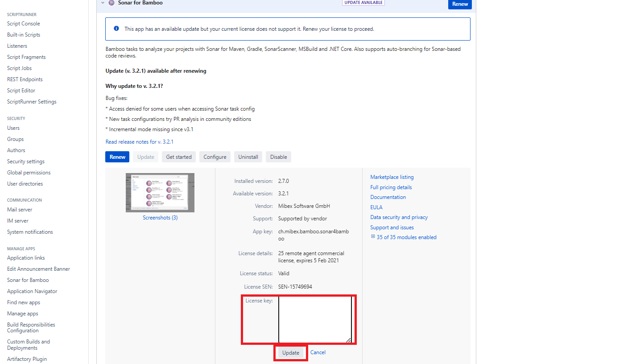Image resolution: width=644 pixels, height=364 pixels.
Task: Open System notifications in the sidebar
Action: tap(30, 232)
